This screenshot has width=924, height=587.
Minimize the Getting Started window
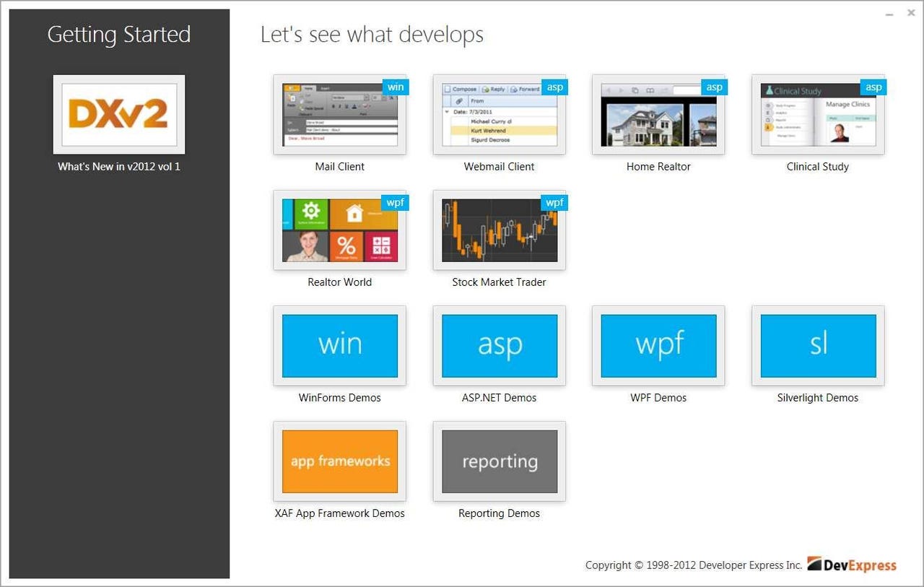[x=889, y=13]
